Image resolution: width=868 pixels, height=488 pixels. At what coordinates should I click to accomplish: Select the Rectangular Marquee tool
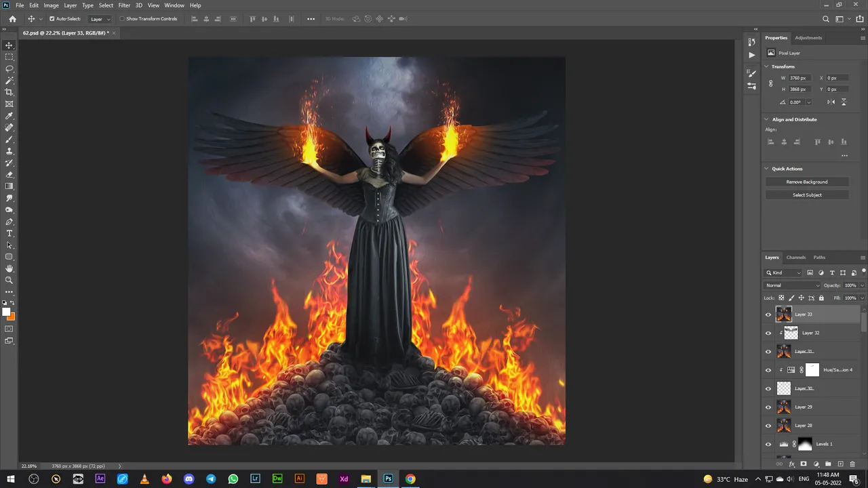tap(9, 57)
